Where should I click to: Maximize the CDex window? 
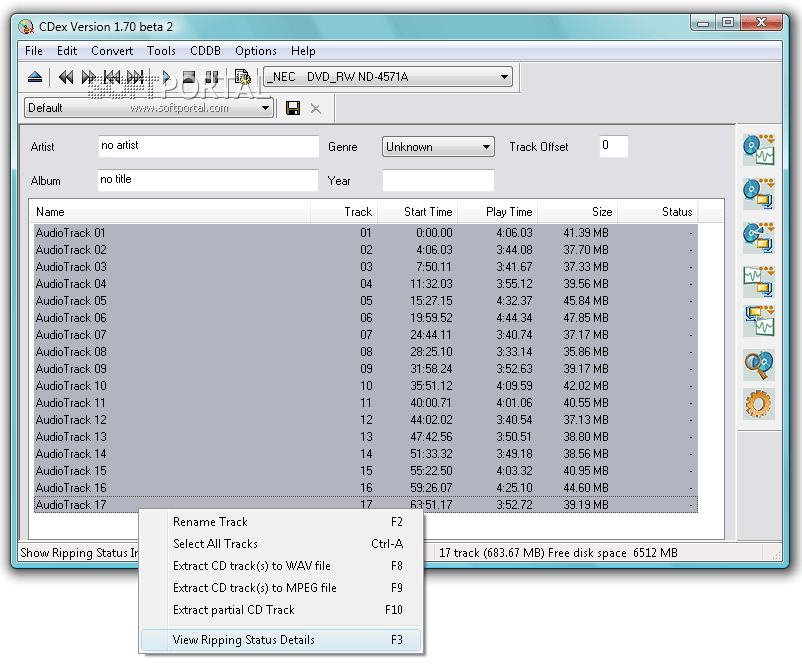[728, 23]
